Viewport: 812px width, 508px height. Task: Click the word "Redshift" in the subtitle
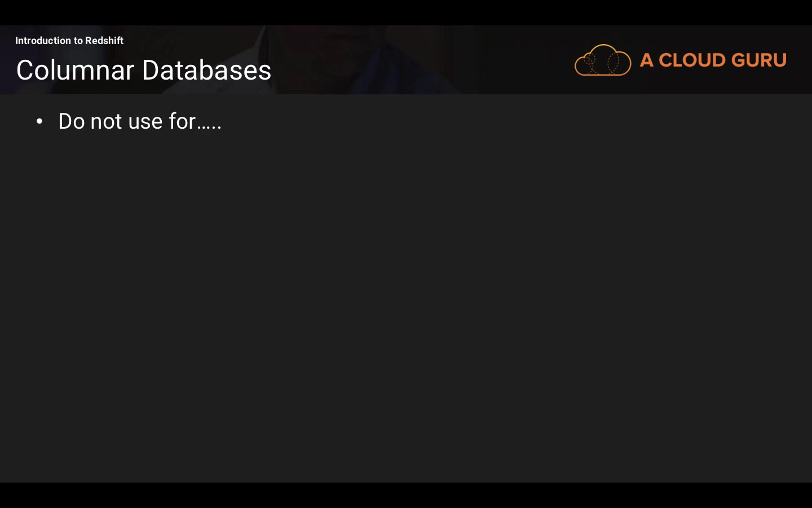(104, 41)
